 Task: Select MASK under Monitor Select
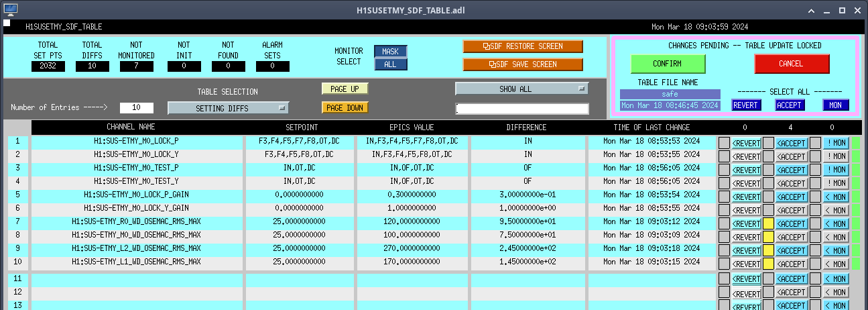coord(390,52)
